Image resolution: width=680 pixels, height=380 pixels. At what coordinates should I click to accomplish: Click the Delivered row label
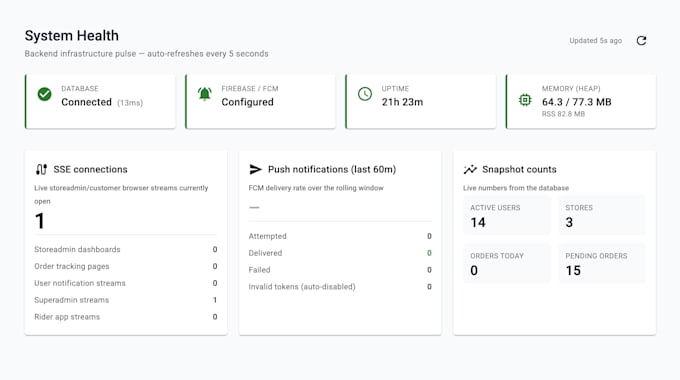click(265, 253)
